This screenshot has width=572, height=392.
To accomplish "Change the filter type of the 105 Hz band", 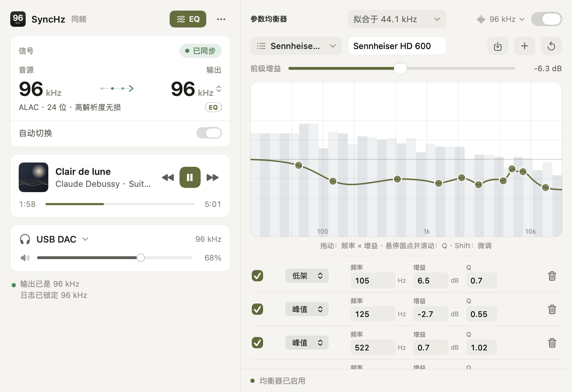I will coord(307,276).
